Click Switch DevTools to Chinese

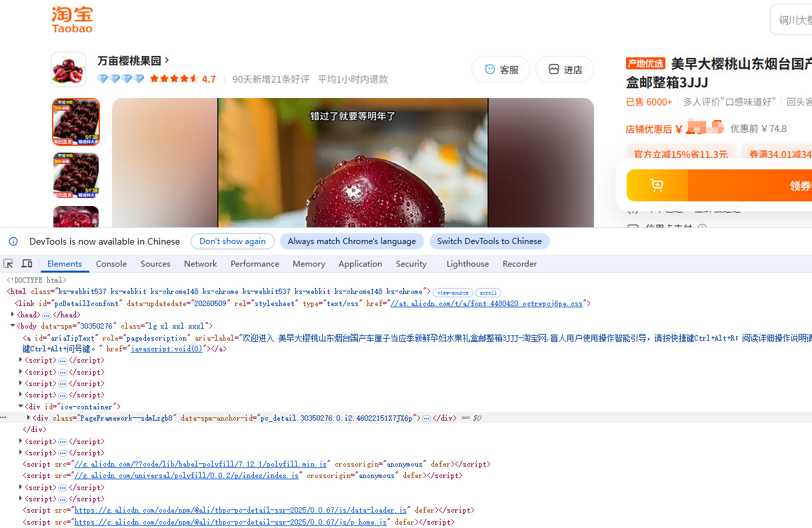pyautogui.click(x=489, y=241)
